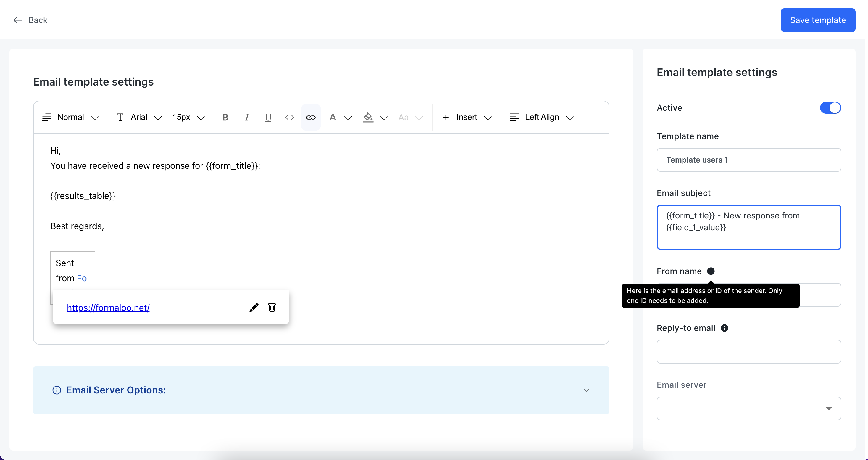868x460 pixels.
Task: Open the Aa text case dropdown
Action: click(410, 117)
